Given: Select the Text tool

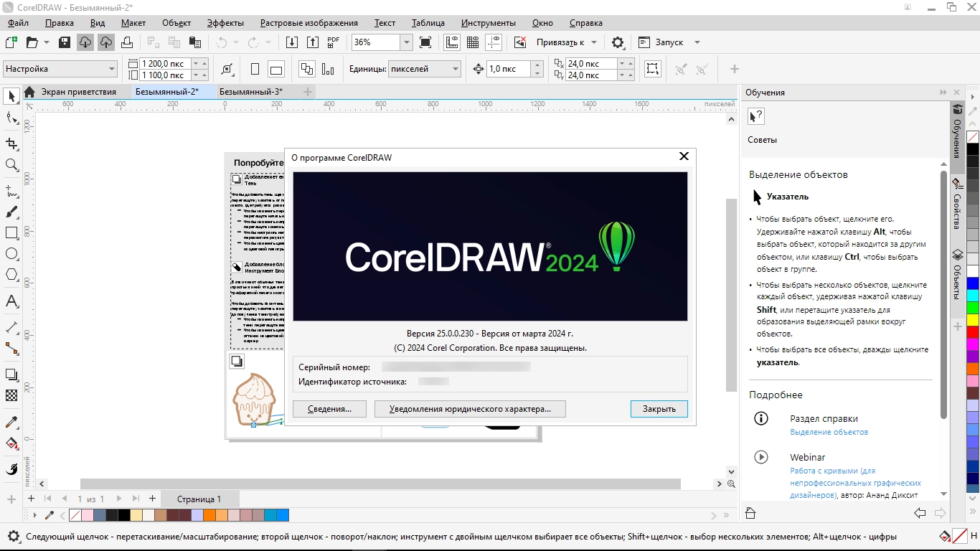Looking at the screenshot, I should pos(11,301).
